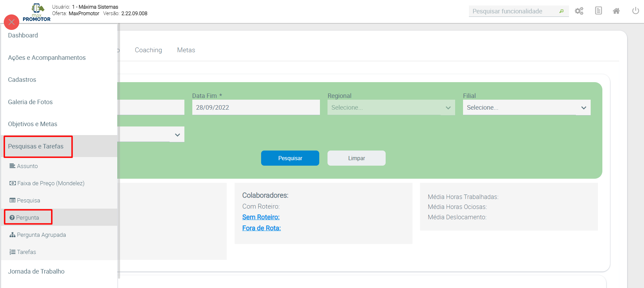Select Pergunta Agrupada in the sidebar
Viewport: 644px width, 288px height.
point(41,235)
